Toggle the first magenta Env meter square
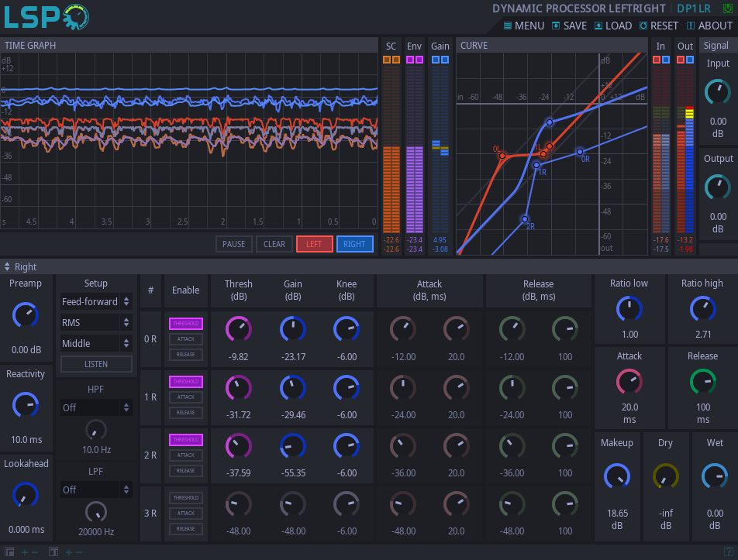The image size is (738, 560). coord(410,60)
